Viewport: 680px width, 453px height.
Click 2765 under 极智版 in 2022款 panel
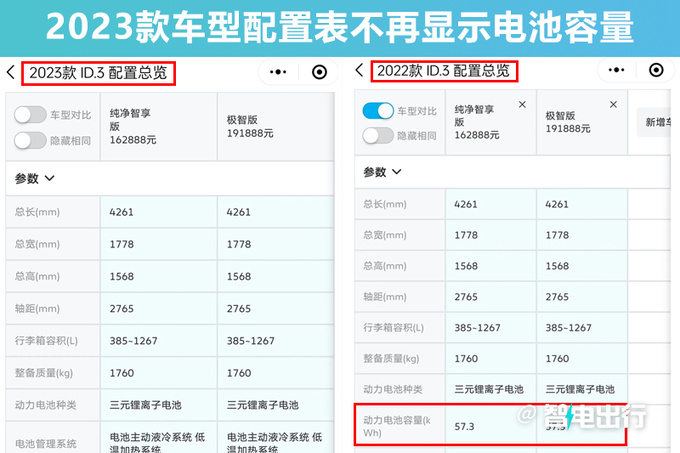(x=557, y=297)
